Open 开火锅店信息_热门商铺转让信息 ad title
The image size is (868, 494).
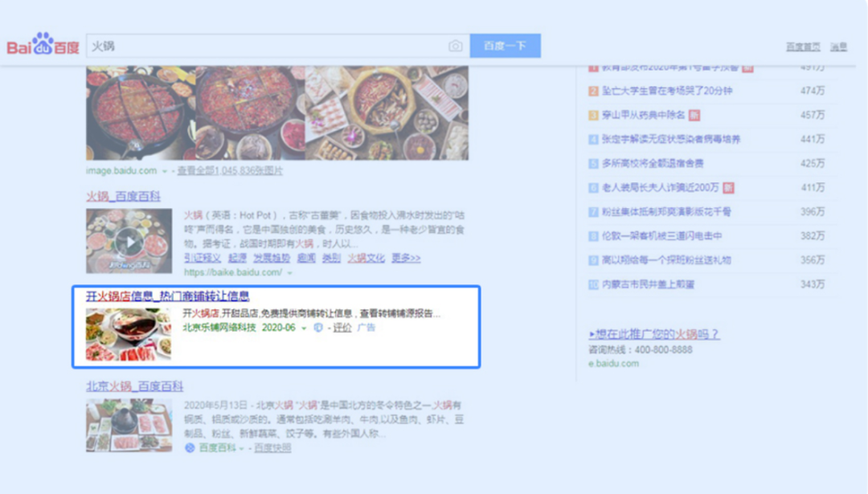[168, 296]
